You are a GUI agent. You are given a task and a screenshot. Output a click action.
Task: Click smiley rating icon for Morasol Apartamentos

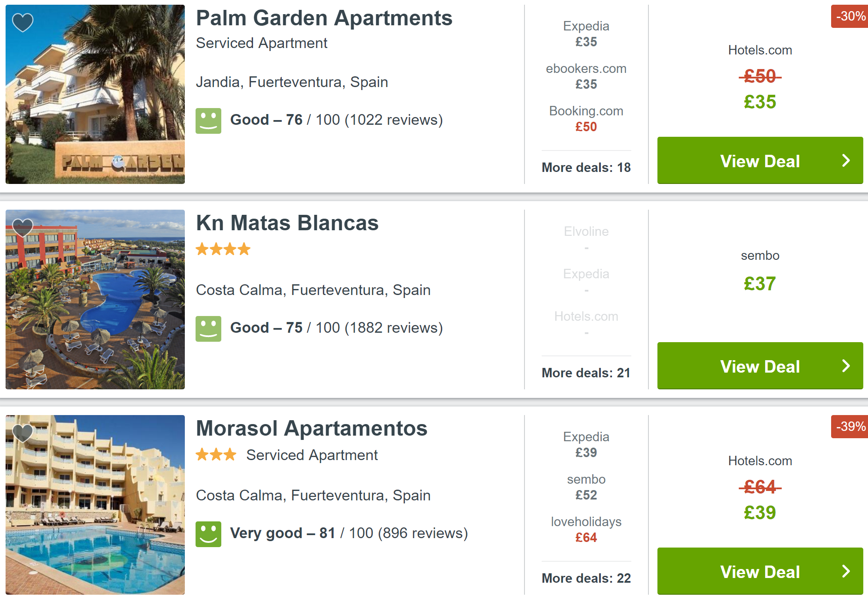(x=208, y=534)
